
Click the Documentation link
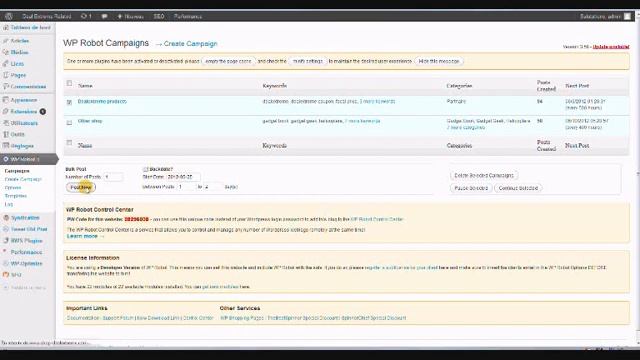83,318
